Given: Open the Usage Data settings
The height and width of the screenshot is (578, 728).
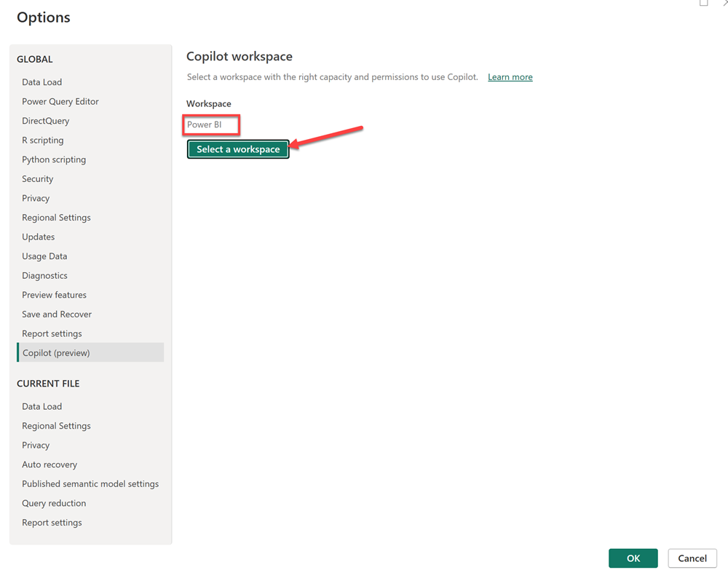Looking at the screenshot, I should coord(44,256).
